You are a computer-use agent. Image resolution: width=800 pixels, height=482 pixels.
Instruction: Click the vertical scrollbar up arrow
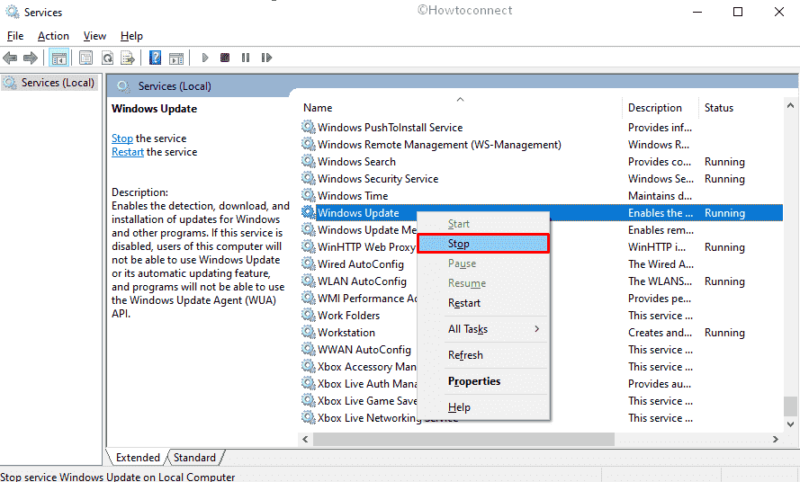(790, 106)
